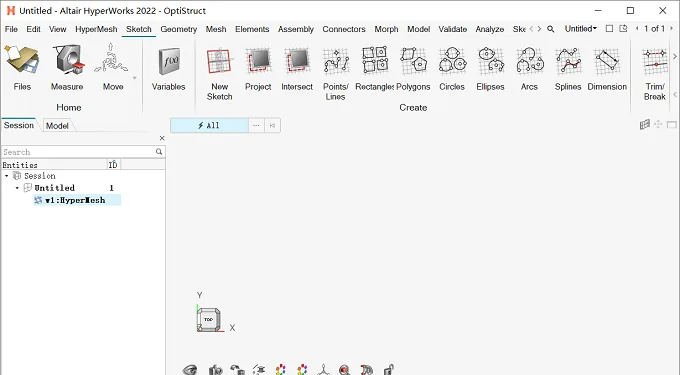680x375 pixels.
Task: Click the first color-wheel icon in bottom toolbar
Action: pyautogui.click(x=281, y=370)
